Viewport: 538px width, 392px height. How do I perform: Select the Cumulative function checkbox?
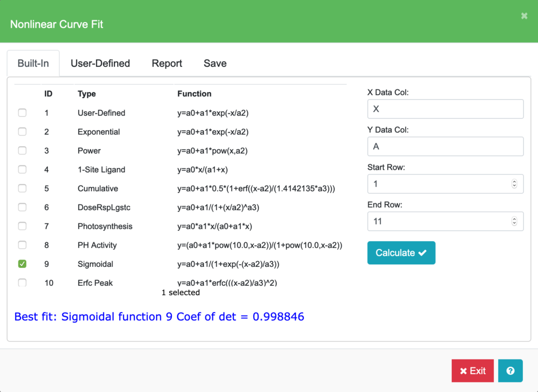click(22, 189)
